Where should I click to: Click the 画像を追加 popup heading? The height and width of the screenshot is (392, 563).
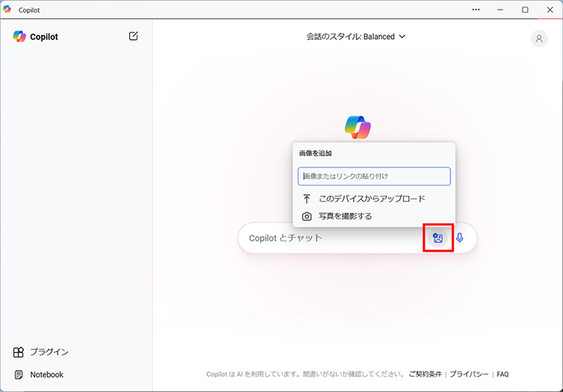tap(315, 153)
